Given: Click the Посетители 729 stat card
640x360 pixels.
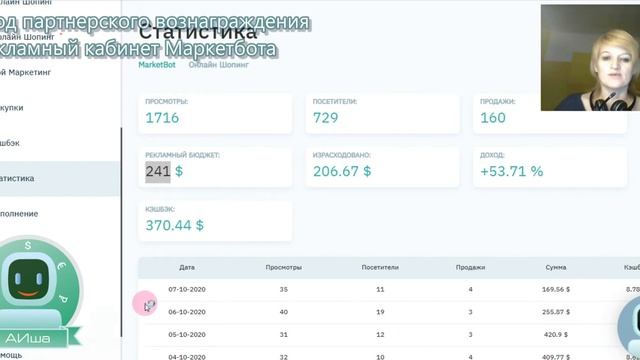Looking at the screenshot, I should (x=382, y=113).
